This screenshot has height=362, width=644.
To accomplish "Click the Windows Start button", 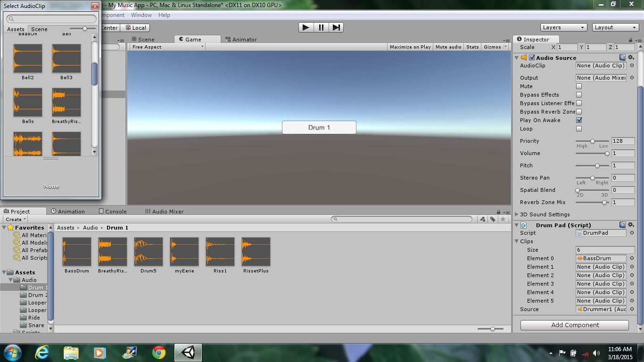I will (x=12, y=353).
